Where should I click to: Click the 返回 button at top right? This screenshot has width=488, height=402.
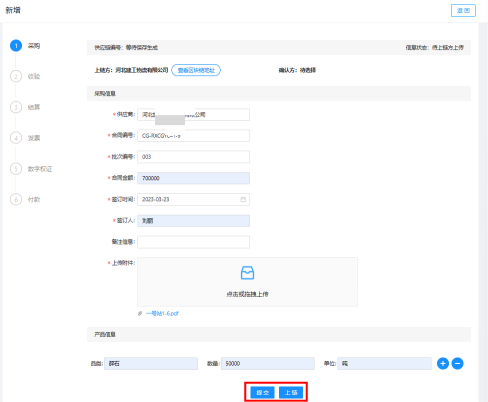click(x=463, y=10)
